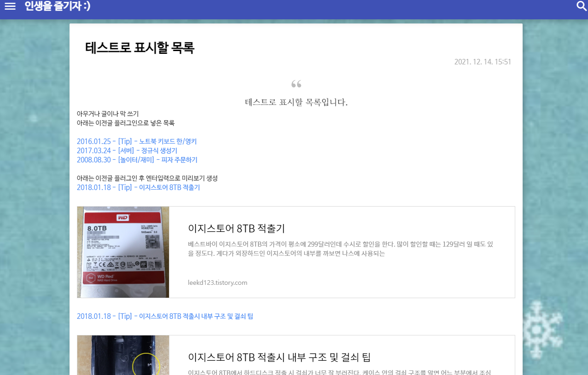588x375 pixels.
Task: Click first card description about 베스트바이 price
Action: (x=341, y=248)
